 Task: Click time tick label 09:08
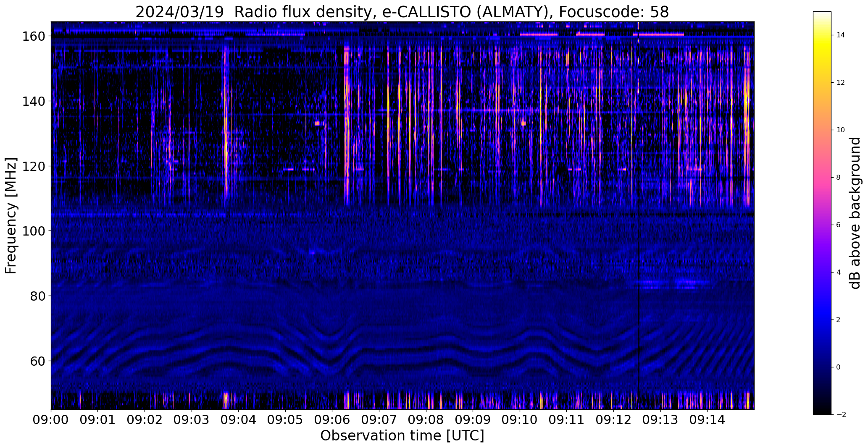pos(426,420)
